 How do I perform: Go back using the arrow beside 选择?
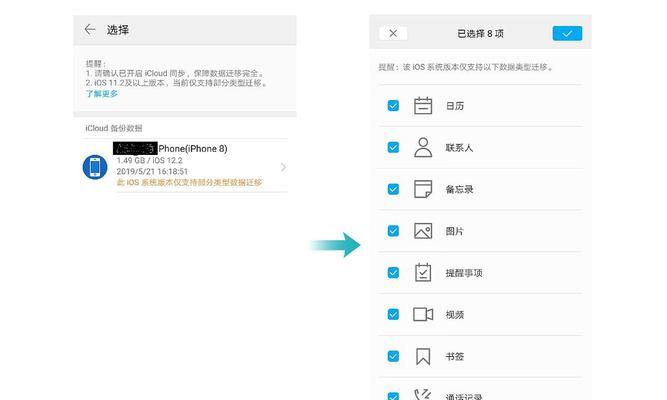[x=90, y=30]
